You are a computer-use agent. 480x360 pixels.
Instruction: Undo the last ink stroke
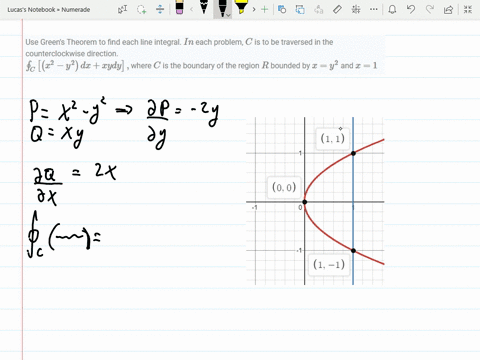pyautogui.click(x=411, y=9)
